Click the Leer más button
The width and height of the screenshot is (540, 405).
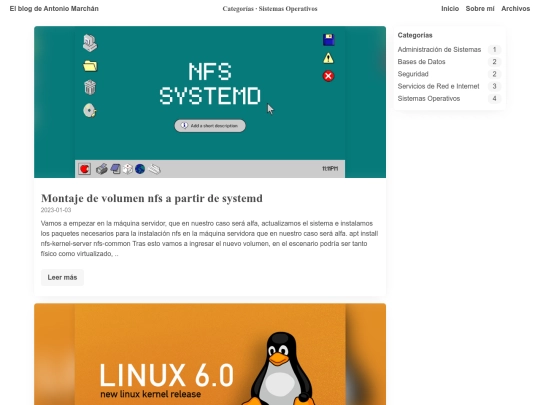[x=62, y=278]
